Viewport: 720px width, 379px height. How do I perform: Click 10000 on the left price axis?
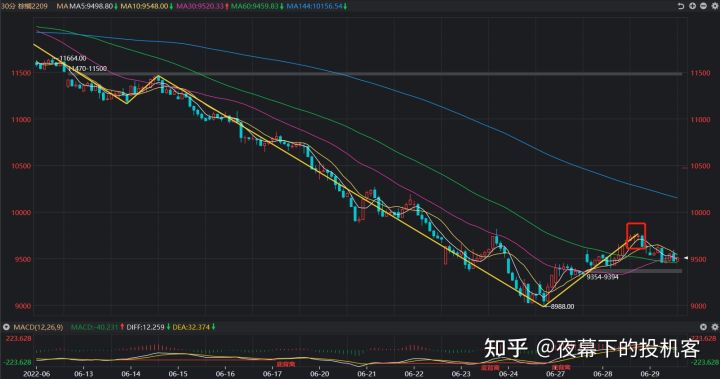pyautogui.click(x=22, y=213)
